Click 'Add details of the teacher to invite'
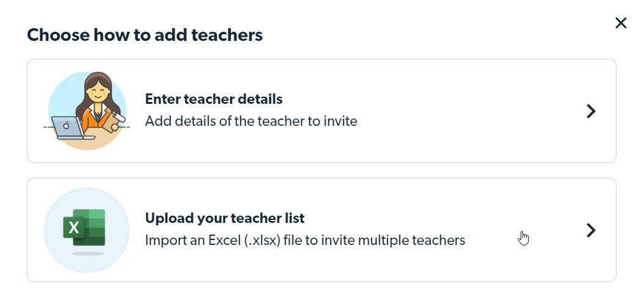This screenshot has height=306, width=644. point(251,121)
